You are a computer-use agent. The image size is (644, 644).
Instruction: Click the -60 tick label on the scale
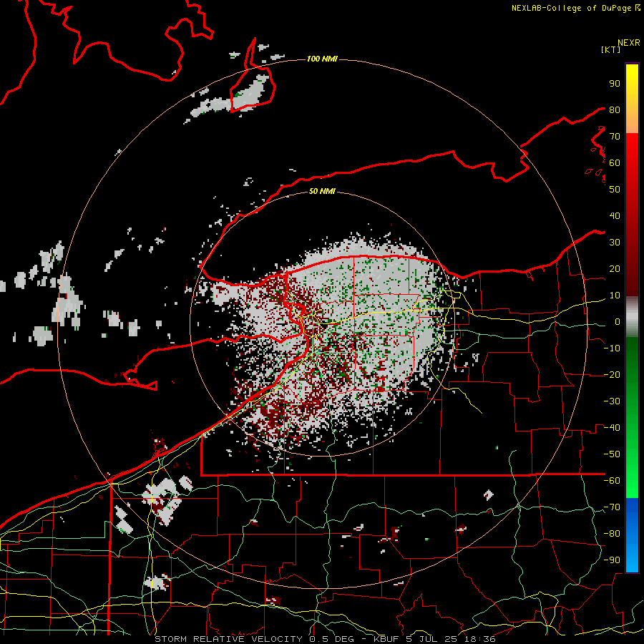612,481
